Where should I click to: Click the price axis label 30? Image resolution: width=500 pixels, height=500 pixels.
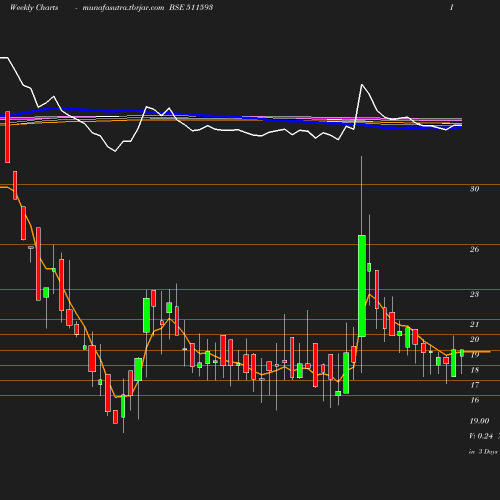pos(474,189)
